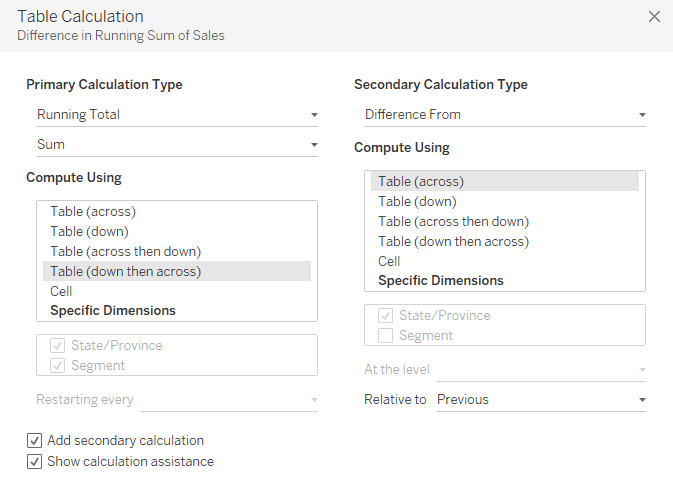Check the secondary Segment dimension checkbox

(x=386, y=336)
